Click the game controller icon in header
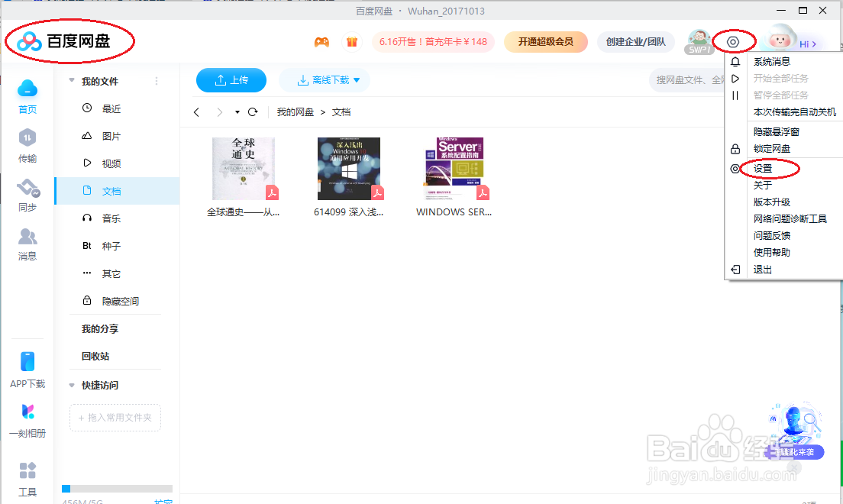The image size is (843, 504). pyautogui.click(x=321, y=41)
